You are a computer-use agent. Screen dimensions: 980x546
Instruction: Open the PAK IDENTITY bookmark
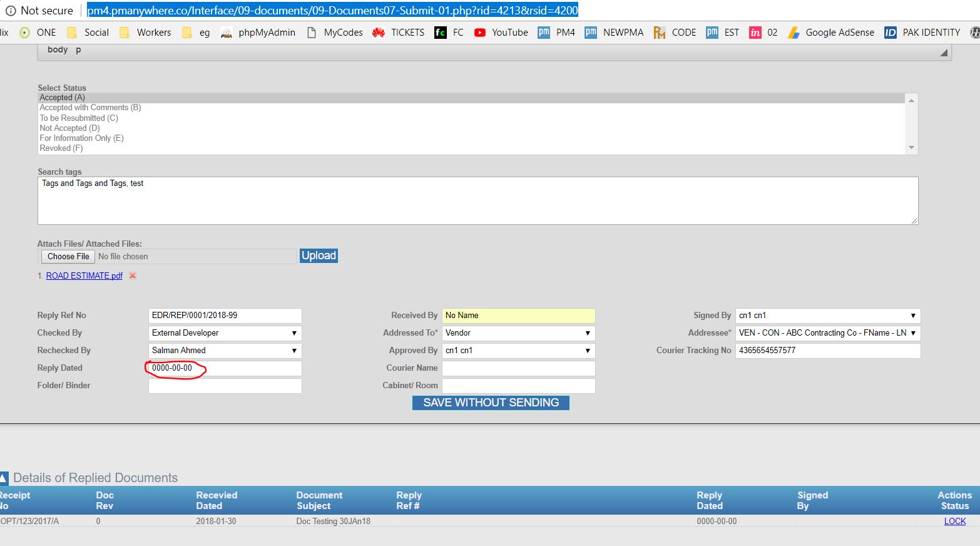coord(922,33)
